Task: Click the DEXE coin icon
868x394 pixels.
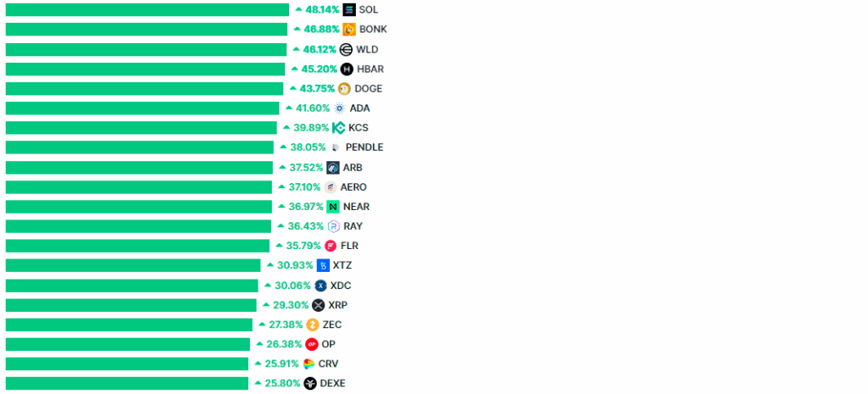Action: (310, 383)
